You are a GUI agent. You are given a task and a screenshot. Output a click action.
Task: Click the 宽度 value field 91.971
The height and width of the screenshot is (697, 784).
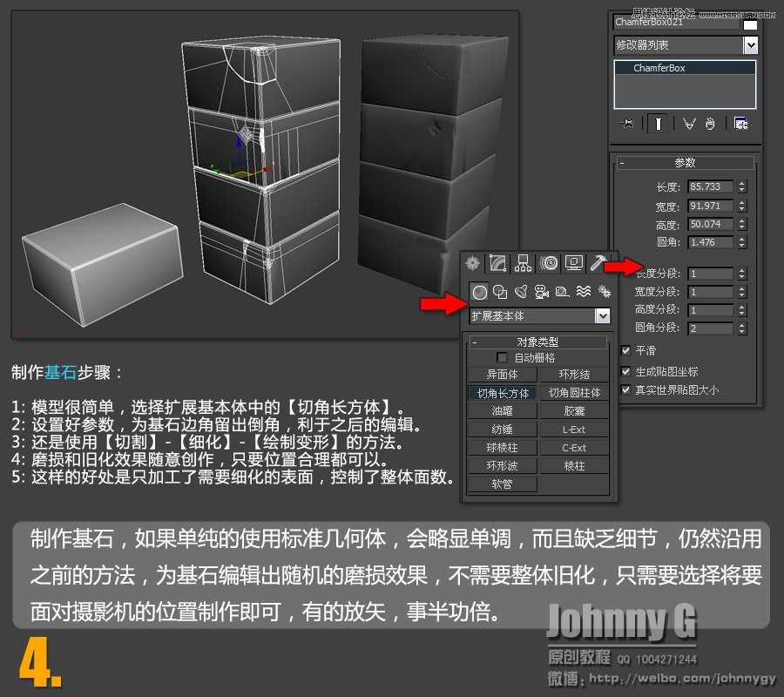coord(710,206)
